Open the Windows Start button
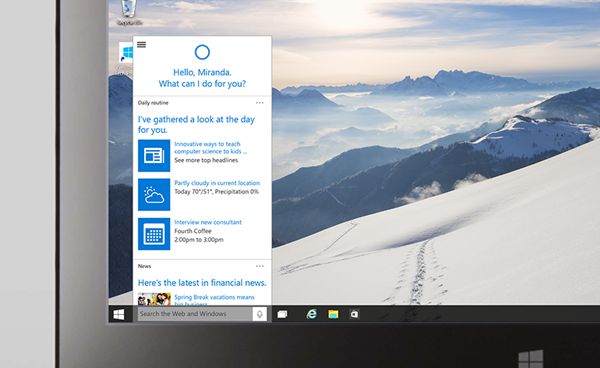This screenshot has width=600, height=368. point(119,314)
